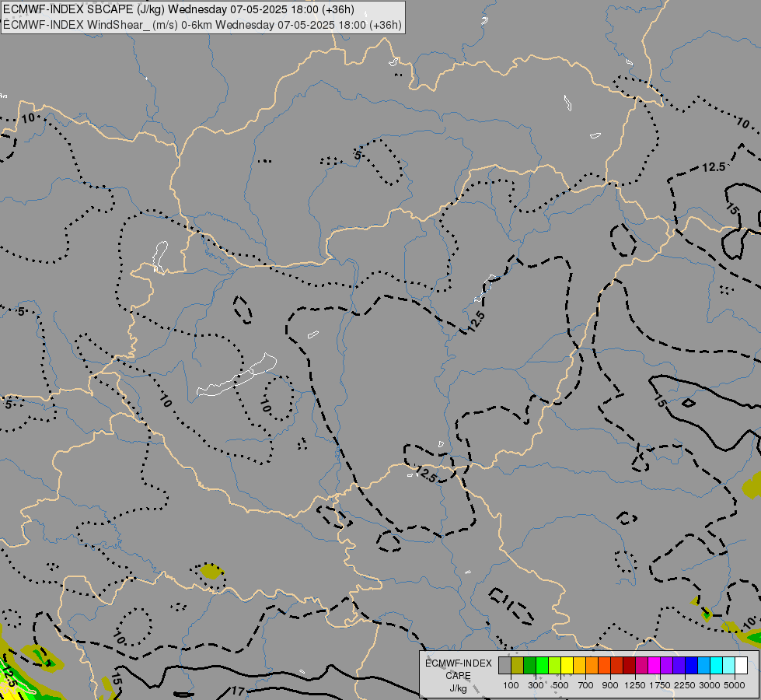Click the legend tick value '300'
761x700 pixels.
pos(536,685)
